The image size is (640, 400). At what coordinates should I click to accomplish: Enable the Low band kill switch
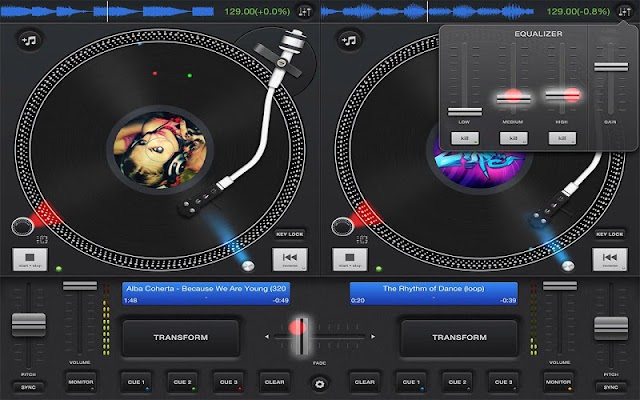(465, 138)
